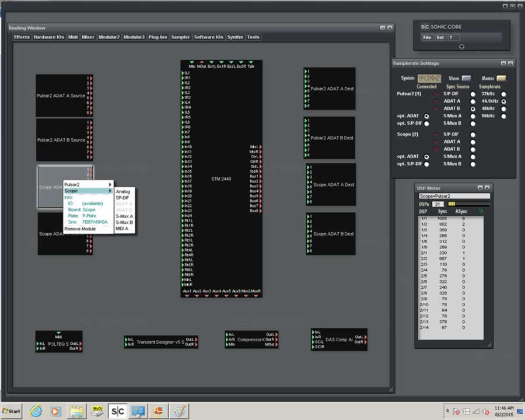The height and width of the screenshot is (420, 525).
Task: Choose Analog from the Scope submenu
Action: click(x=124, y=191)
